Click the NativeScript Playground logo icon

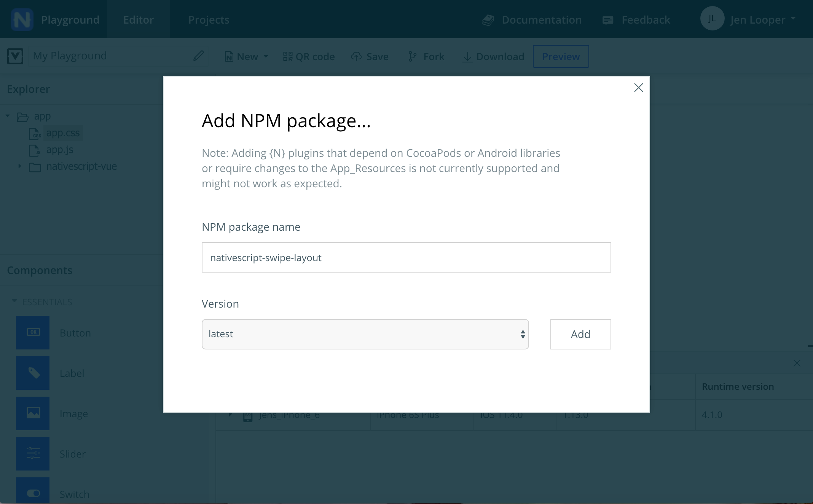tap(22, 19)
